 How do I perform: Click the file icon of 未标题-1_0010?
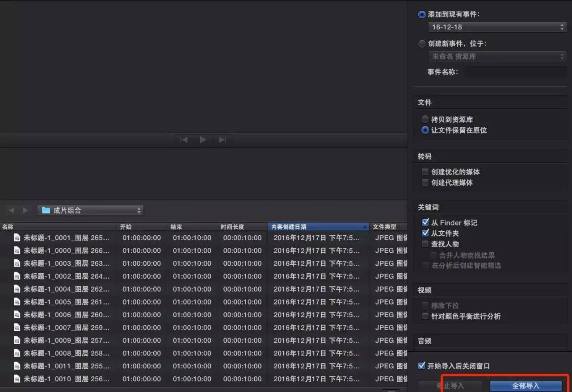[x=17, y=379]
